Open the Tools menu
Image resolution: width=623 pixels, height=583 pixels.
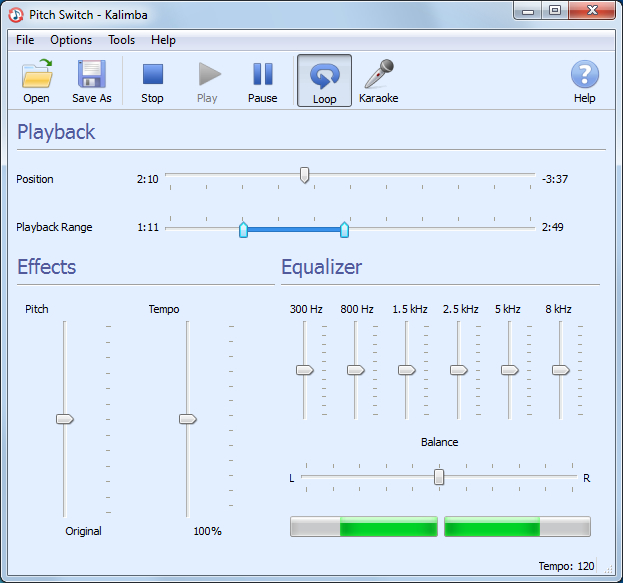[x=121, y=40]
